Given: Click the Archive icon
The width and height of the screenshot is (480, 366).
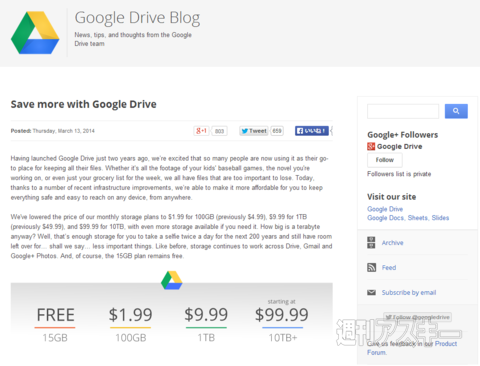Looking at the screenshot, I should coord(371,243).
